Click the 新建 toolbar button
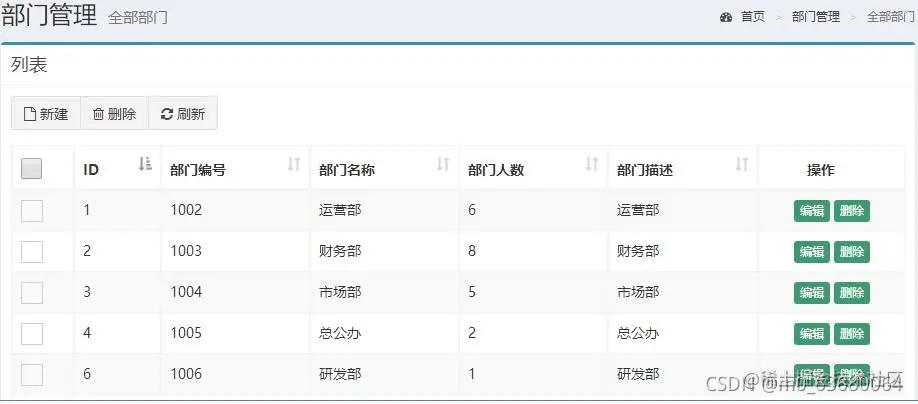This screenshot has height=404, width=918. pos(46,114)
